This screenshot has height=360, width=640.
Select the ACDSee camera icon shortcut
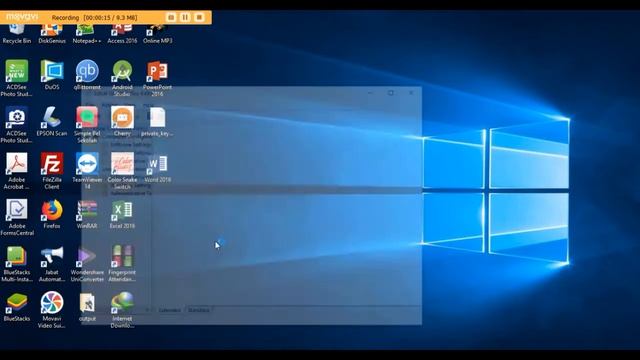pos(17,124)
